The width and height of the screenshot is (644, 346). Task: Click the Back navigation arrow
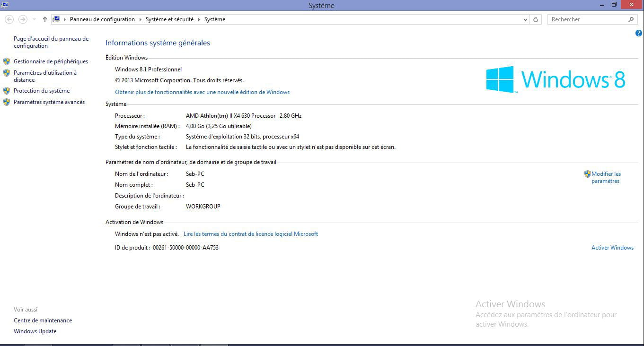tap(9, 19)
